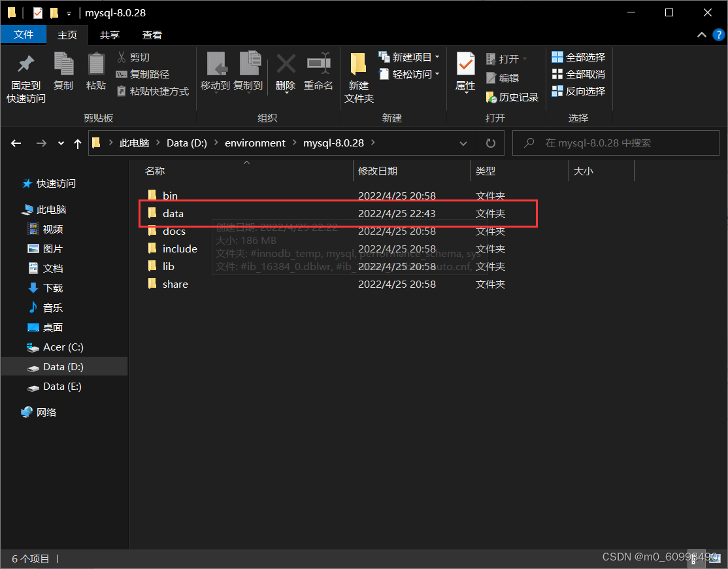Open recent locations dropdown arrow

(x=61, y=143)
